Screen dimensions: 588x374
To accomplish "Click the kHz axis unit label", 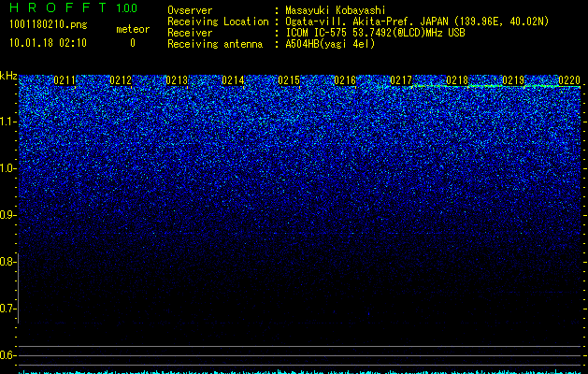I will [8, 76].
